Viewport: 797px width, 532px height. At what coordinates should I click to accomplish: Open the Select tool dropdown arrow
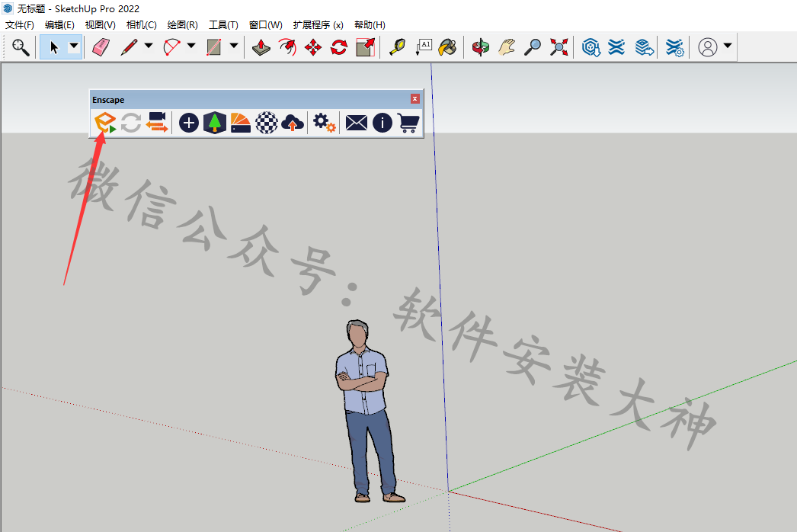pos(74,46)
